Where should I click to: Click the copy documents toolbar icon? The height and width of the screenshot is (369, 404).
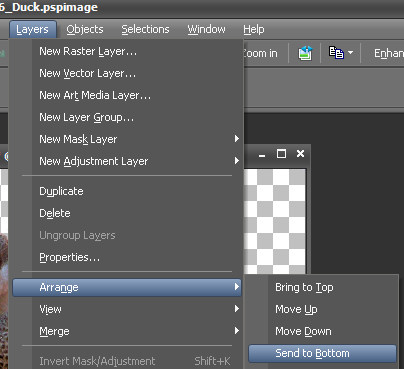336,53
